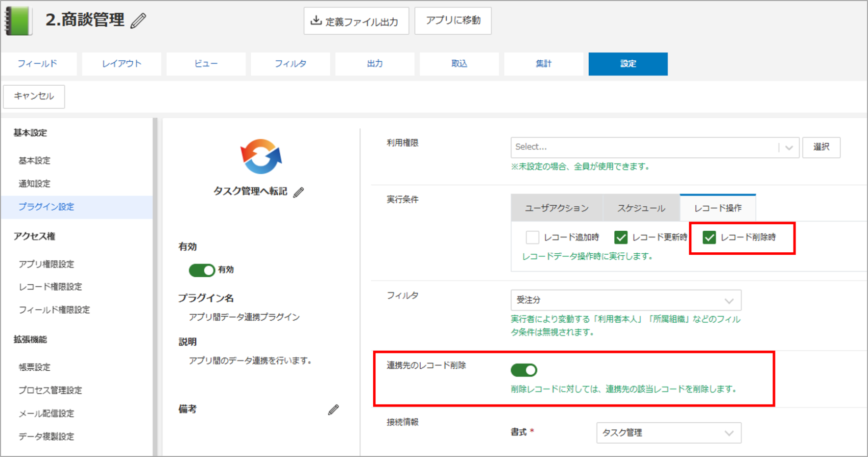Click the pencil icon beside 2.商談管理 title

pos(138,20)
